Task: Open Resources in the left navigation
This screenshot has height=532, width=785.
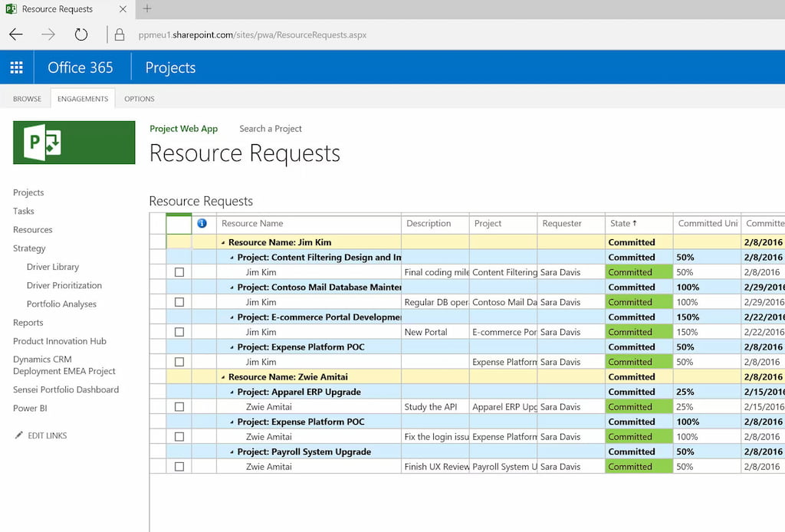Action: point(32,230)
